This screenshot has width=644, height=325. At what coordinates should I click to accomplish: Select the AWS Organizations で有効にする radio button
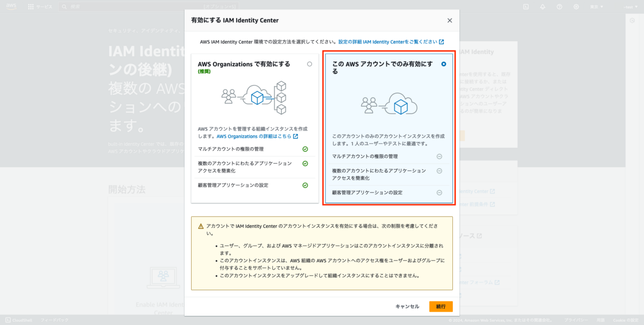309,64
